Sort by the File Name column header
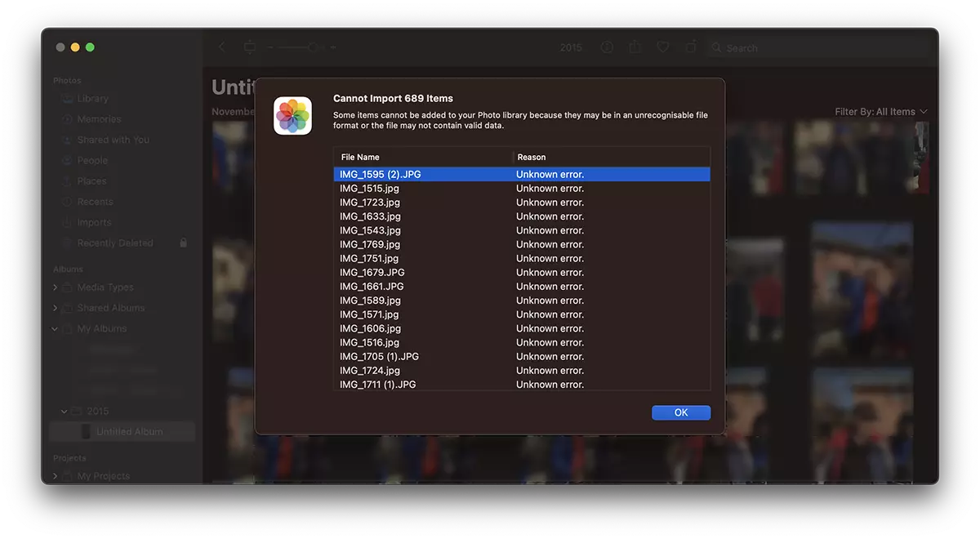Viewport: 980px width, 539px height. (x=423, y=157)
